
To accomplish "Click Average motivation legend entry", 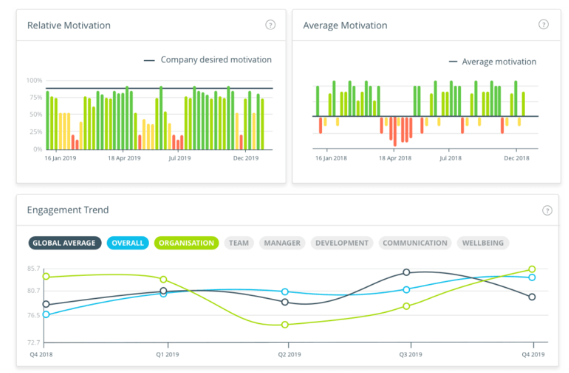I will [x=492, y=62].
